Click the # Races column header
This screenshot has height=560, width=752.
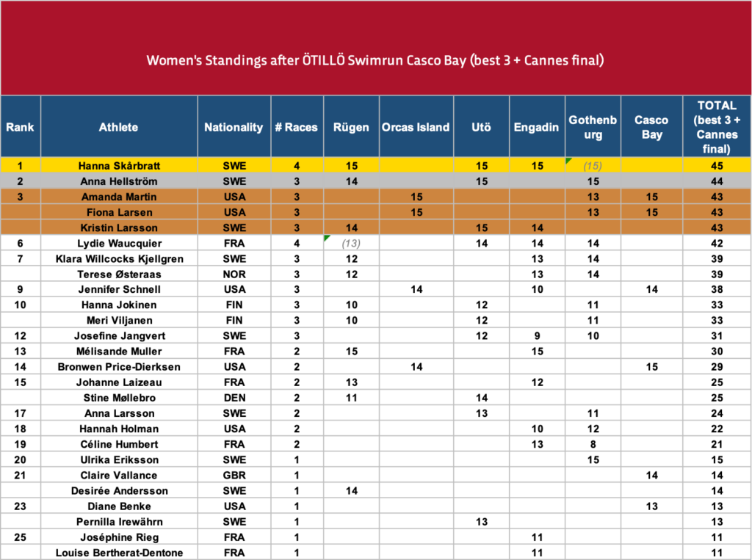point(297,127)
